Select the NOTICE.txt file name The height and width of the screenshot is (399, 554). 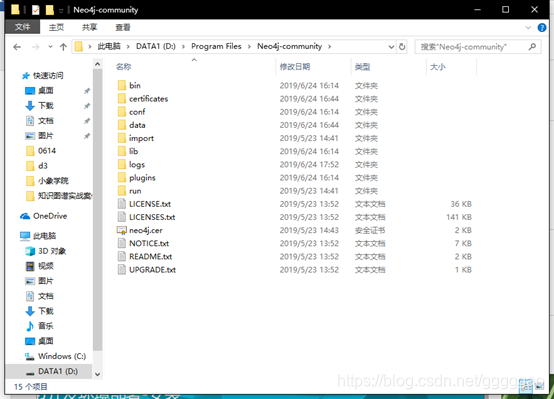(149, 243)
